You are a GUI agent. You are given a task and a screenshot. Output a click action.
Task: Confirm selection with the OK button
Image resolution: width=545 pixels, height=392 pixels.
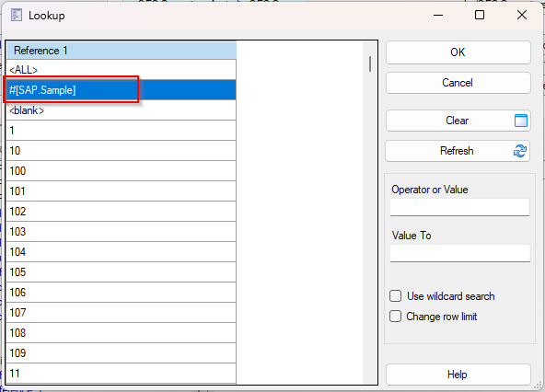coord(458,52)
